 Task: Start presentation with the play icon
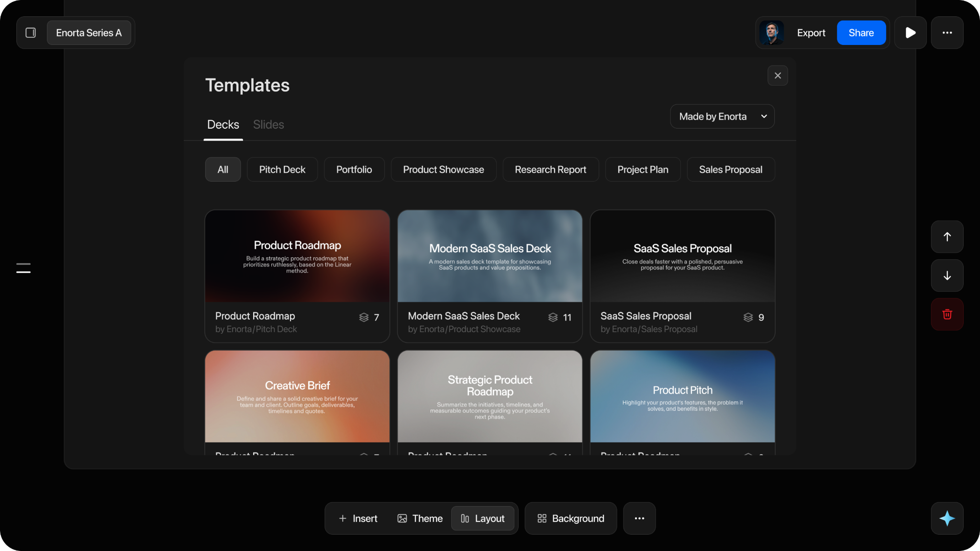911,33
